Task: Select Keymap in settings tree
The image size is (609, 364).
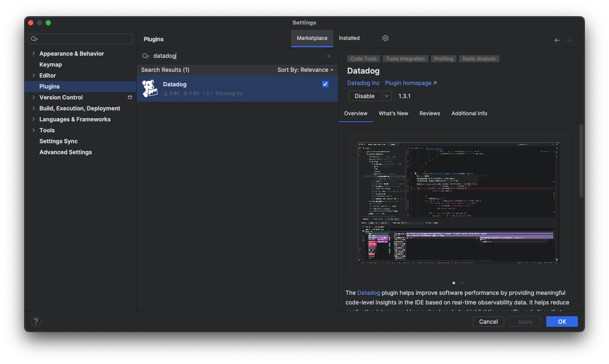Action: click(50, 64)
